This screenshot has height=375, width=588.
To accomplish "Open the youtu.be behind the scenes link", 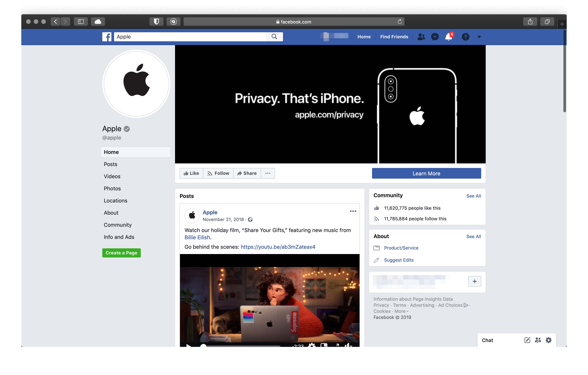I will [278, 247].
